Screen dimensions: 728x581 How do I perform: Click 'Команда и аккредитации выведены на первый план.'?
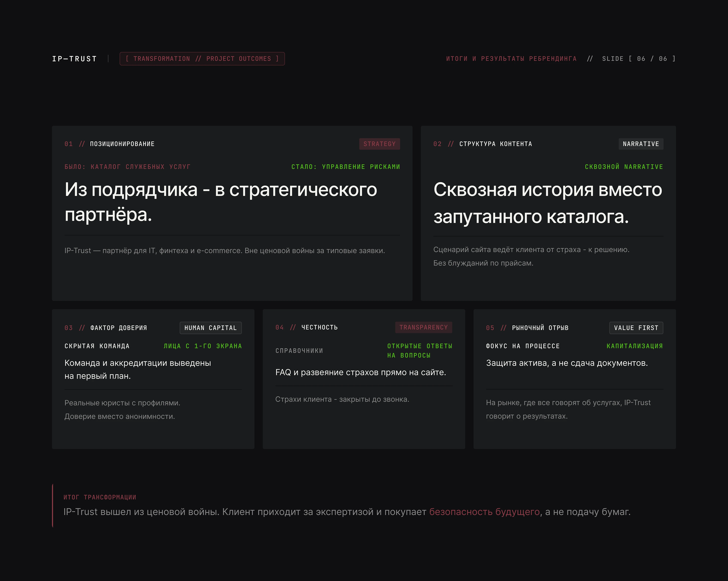click(x=138, y=369)
